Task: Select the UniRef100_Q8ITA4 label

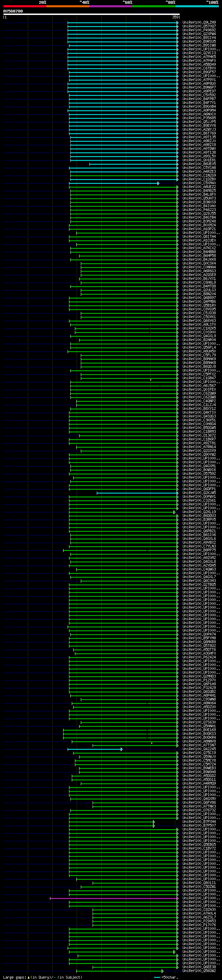Action: 199,237
